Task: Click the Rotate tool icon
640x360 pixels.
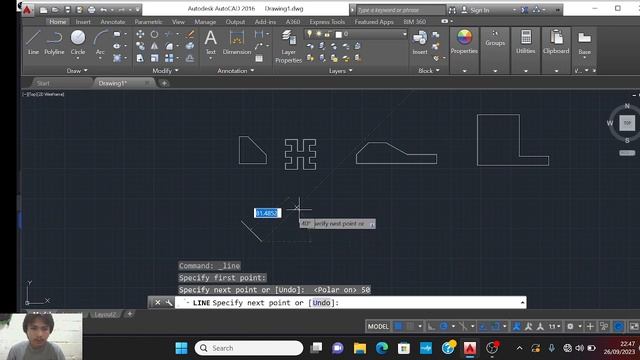Action: (x=154, y=34)
